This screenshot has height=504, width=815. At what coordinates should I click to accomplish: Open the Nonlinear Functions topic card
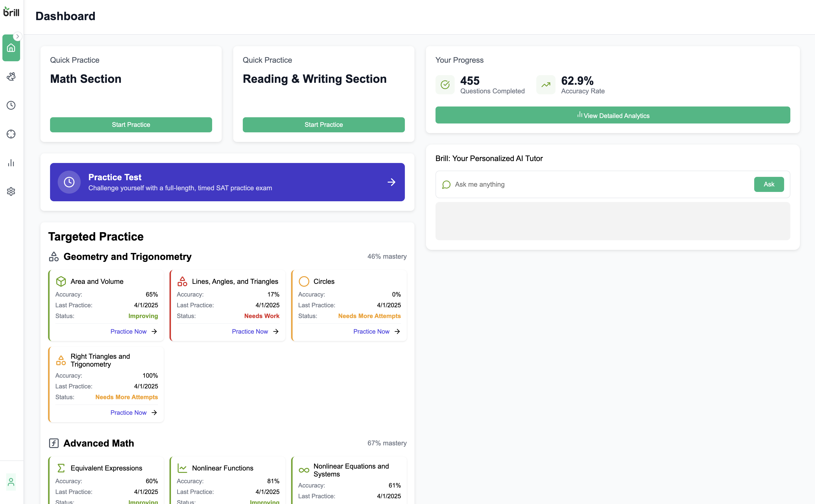(223, 468)
